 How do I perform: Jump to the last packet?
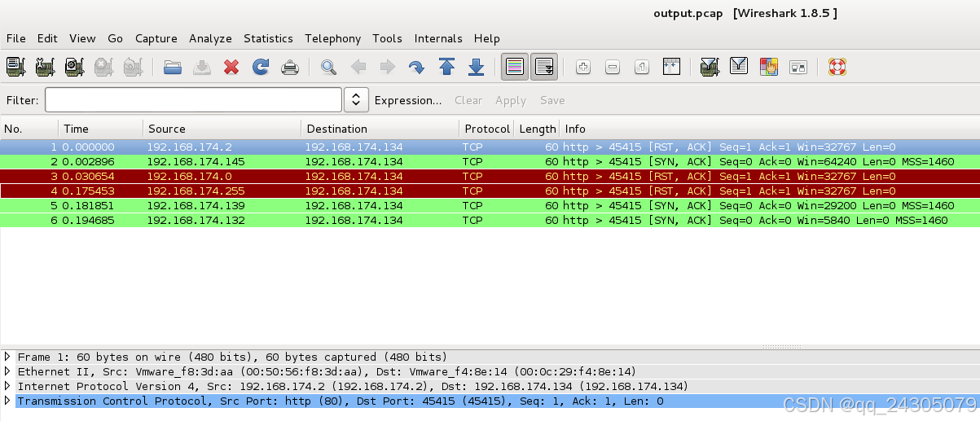477,67
